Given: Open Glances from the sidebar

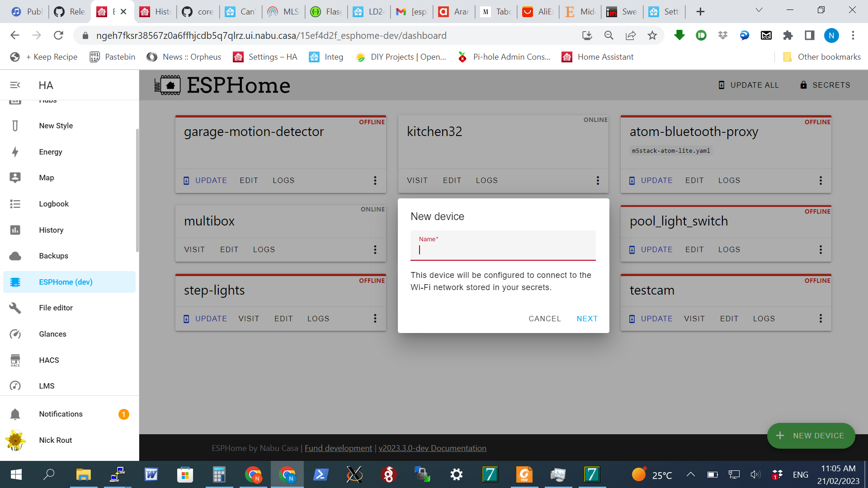Looking at the screenshot, I should click(52, 334).
